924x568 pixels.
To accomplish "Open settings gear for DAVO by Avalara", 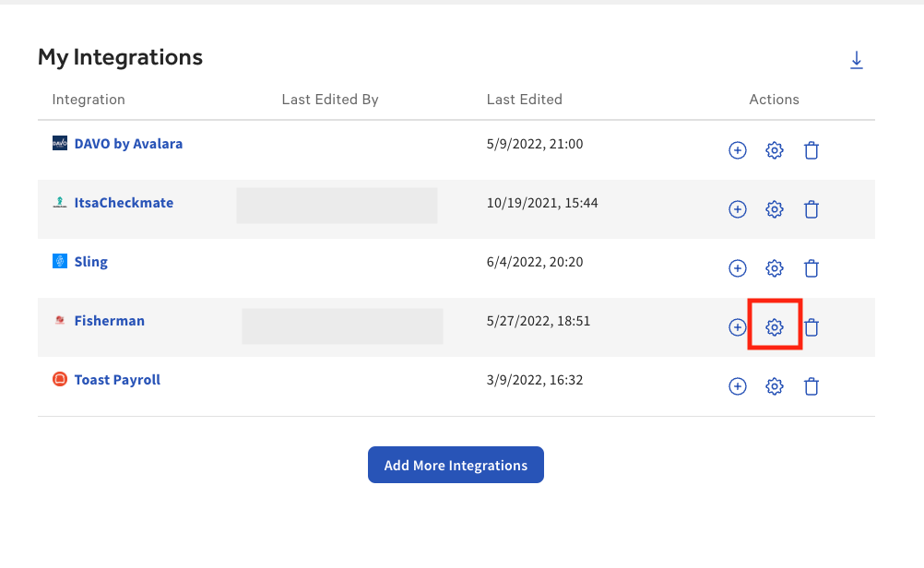I will tap(775, 150).
